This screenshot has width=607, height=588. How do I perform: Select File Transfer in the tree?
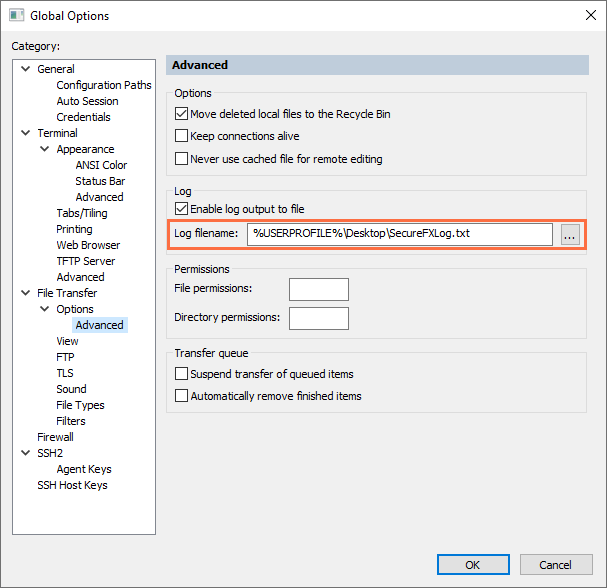click(x=67, y=293)
